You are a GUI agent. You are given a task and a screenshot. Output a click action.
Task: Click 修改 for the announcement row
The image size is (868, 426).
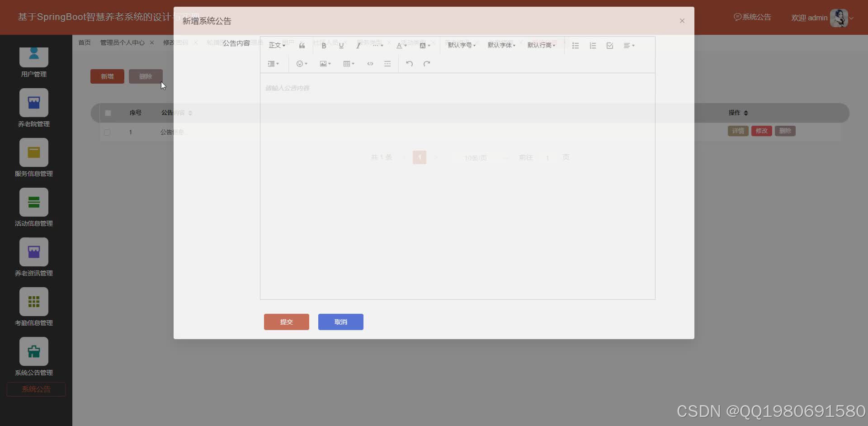pos(762,131)
